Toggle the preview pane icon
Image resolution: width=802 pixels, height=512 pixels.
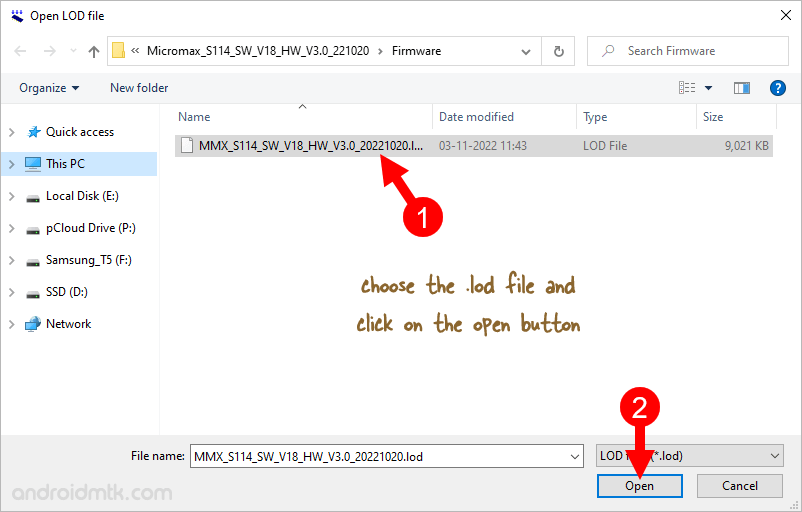click(741, 88)
